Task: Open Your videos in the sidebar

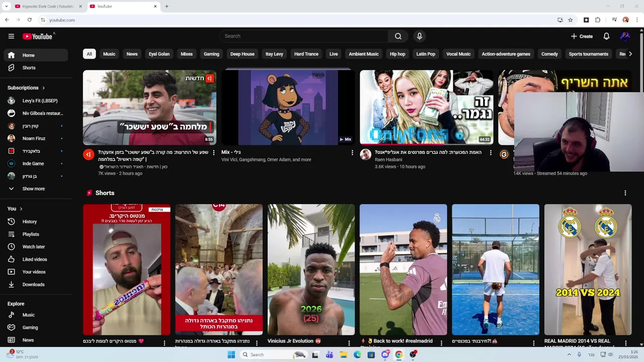Action: coord(35,272)
